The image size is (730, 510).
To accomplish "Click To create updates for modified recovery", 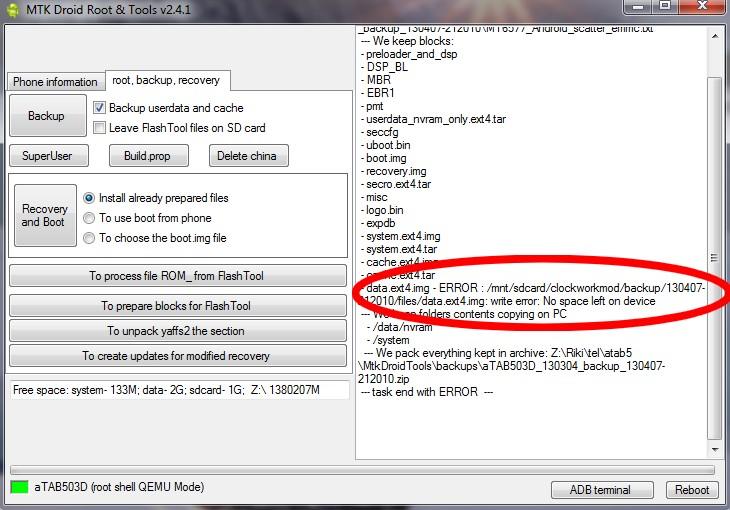I will pyautogui.click(x=177, y=356).
